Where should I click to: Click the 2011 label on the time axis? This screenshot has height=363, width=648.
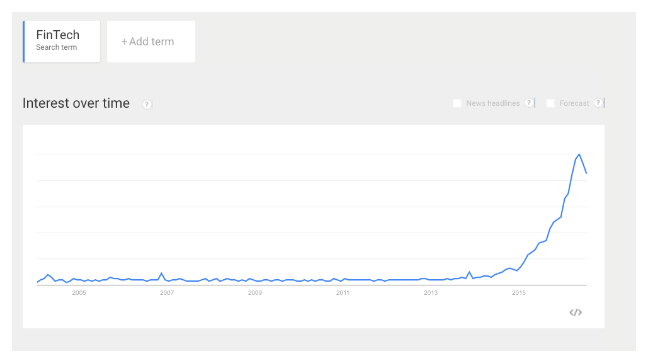coord(343,293)
